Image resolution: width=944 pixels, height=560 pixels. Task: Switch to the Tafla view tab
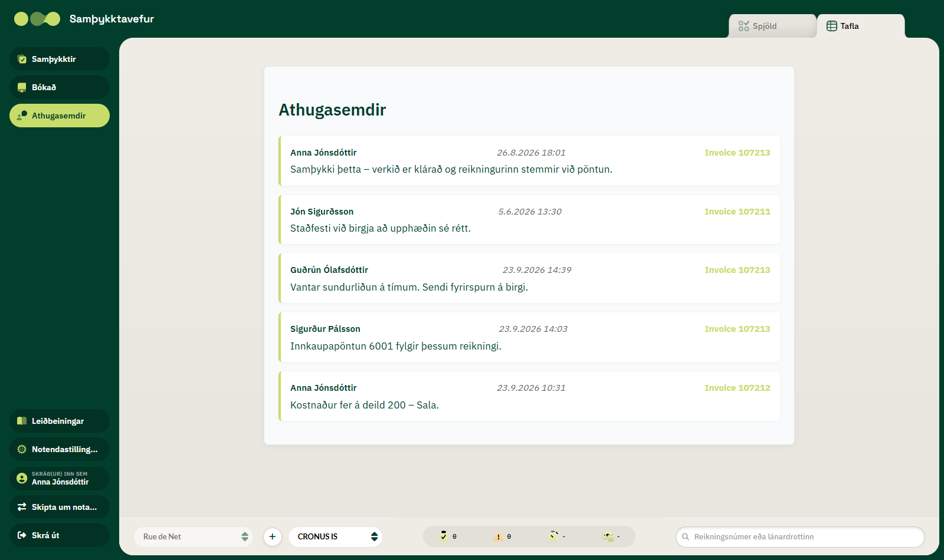(861, 26)
